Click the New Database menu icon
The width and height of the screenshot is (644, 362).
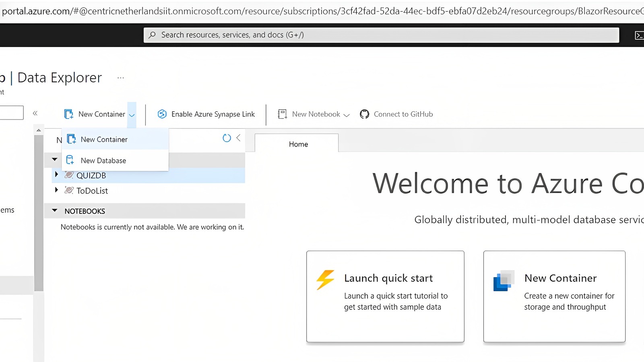point(70,160)
